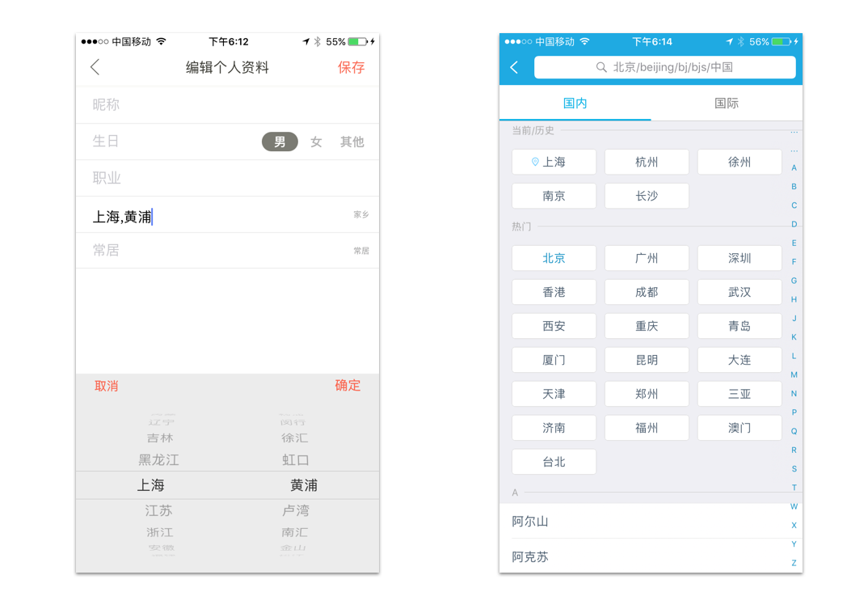Confirm picker selection with 确定
Image resolution: width=868 pixels, height=609 pixels.
click(348, 386)
